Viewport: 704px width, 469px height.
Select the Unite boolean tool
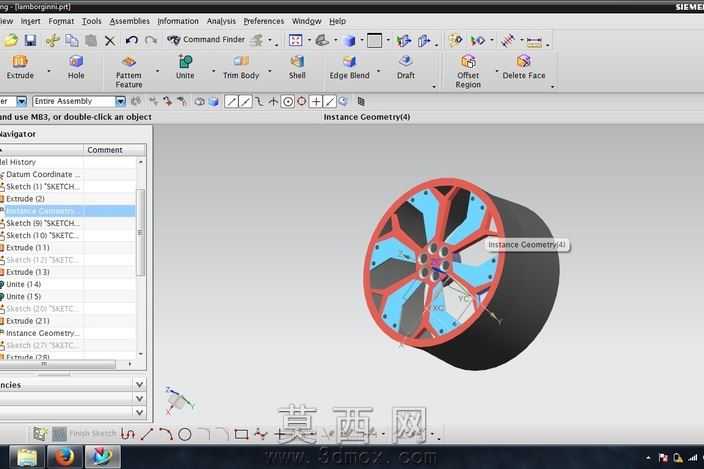185,67
